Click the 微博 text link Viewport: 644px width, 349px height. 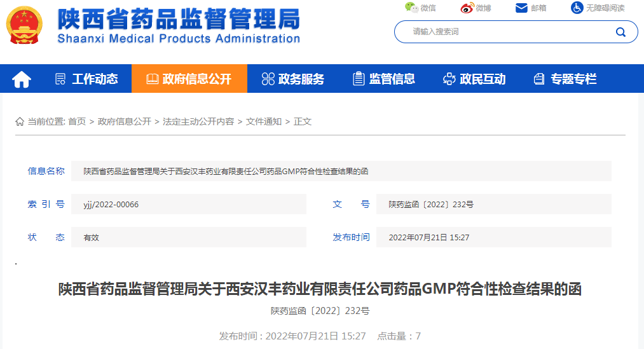[483, 8]
